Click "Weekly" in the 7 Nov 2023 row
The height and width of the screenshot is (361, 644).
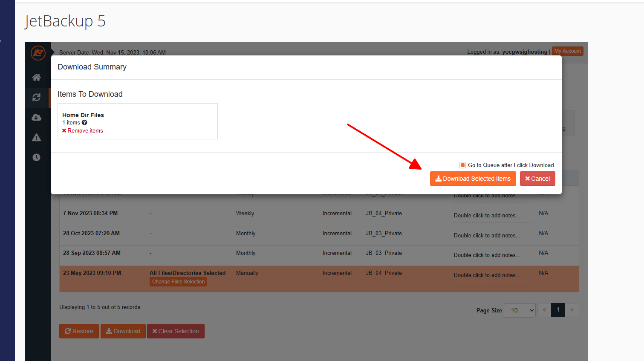pyautogui.click(x=245, y=214)
